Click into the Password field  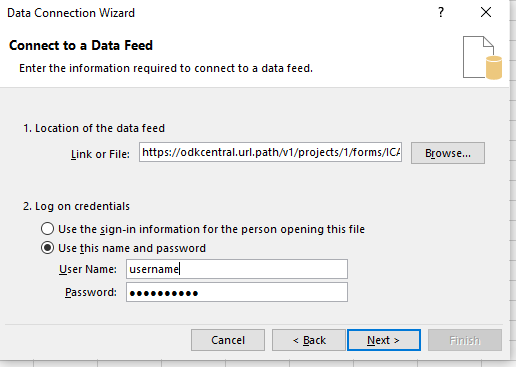click(237, 292)
